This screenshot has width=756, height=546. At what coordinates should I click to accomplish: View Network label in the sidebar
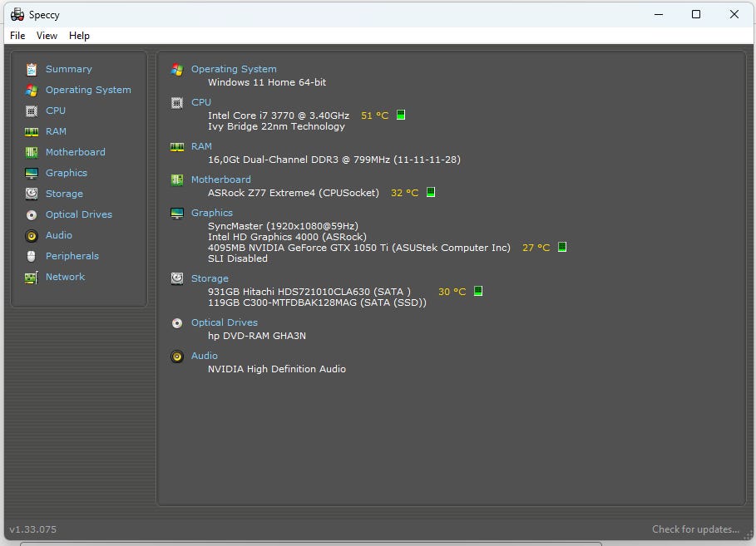(65, 277)
